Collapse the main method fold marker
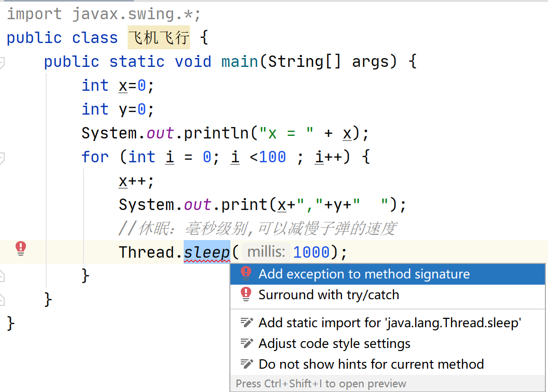The height and width of the screenshot is (392, 548). 2,63
